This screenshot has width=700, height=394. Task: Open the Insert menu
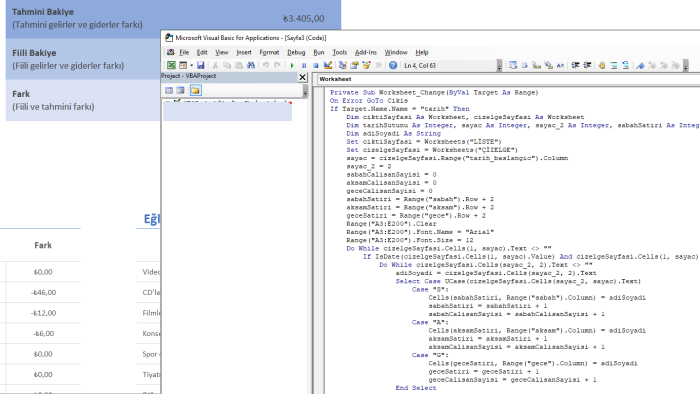click(244, 52)
